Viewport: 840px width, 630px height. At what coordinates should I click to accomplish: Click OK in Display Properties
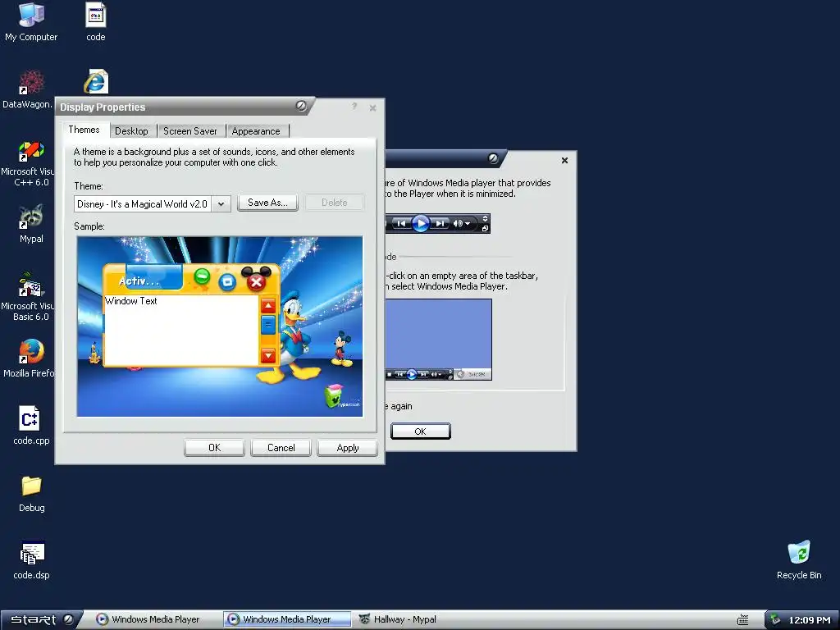coord(214,448)
